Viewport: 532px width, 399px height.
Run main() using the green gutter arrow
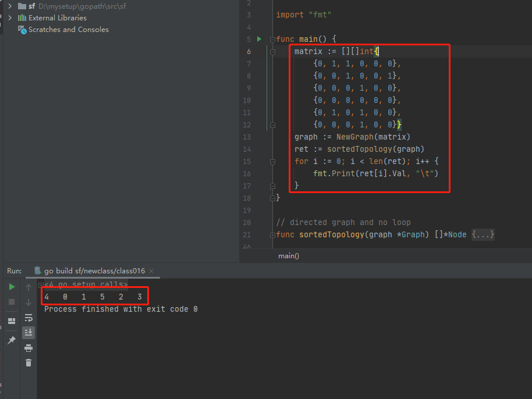coord(259,39)
